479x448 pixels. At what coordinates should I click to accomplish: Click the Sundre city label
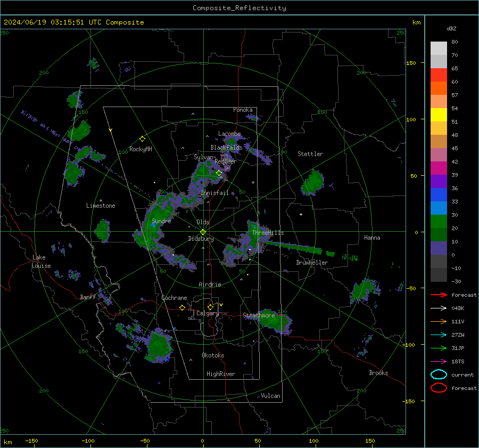pos(161,221)
